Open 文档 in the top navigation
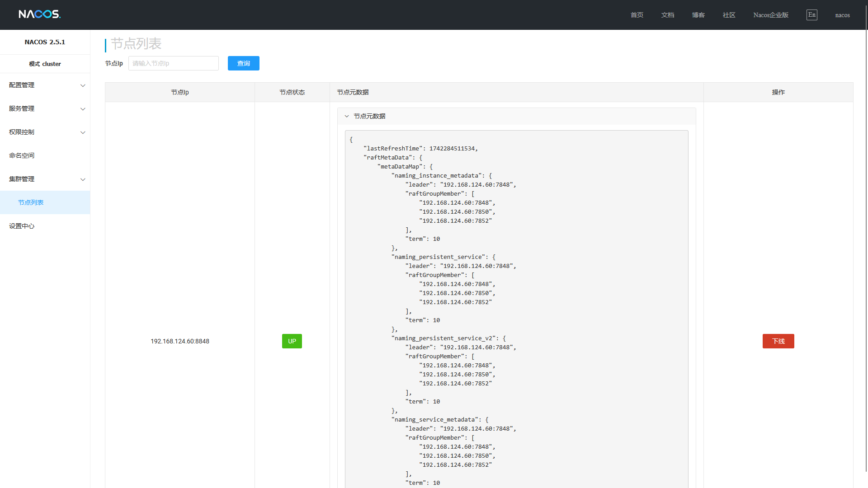The width and height of the screenshot is (868, 488). point(667,15)
